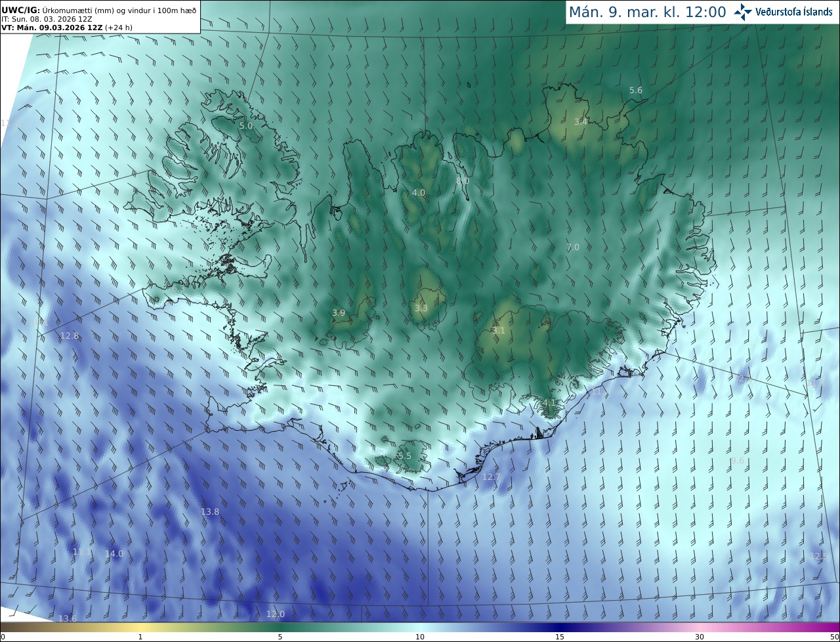Click the 13.6 value near the colorbar

tap(68, 619)
